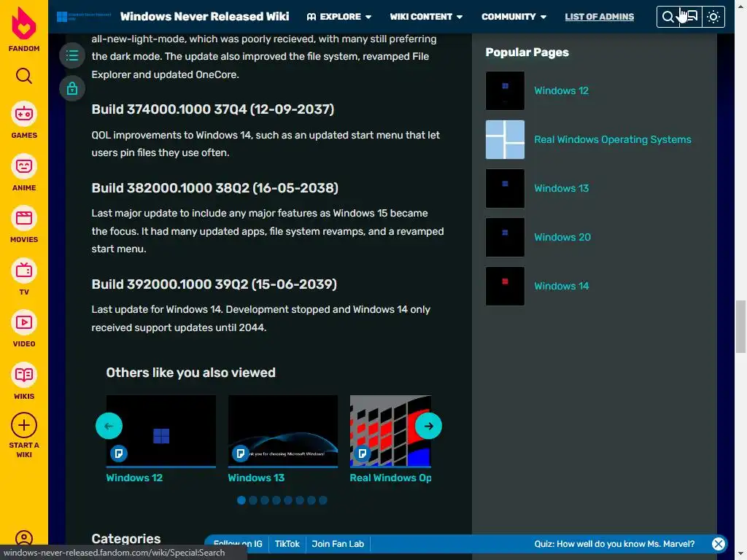
Task: Open the Movies section icon
Action: (x=24, y=218)
